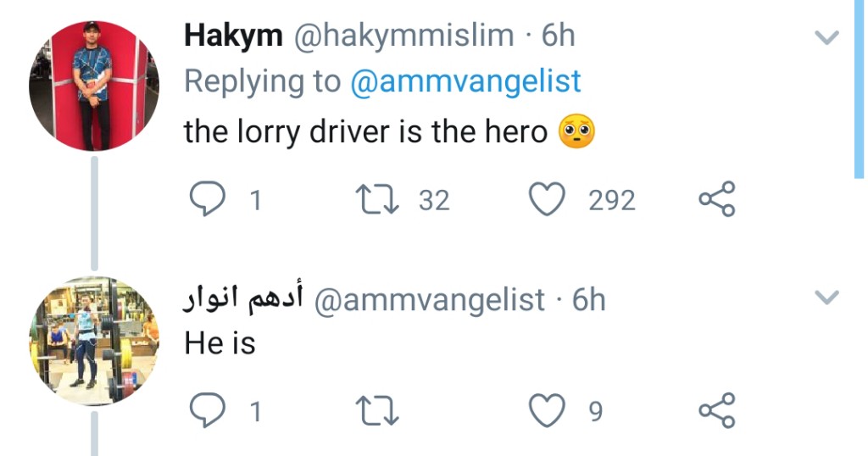Click the @hakymmislim handle
Viewport: 868px width, 456px height.
pos(403,36)
